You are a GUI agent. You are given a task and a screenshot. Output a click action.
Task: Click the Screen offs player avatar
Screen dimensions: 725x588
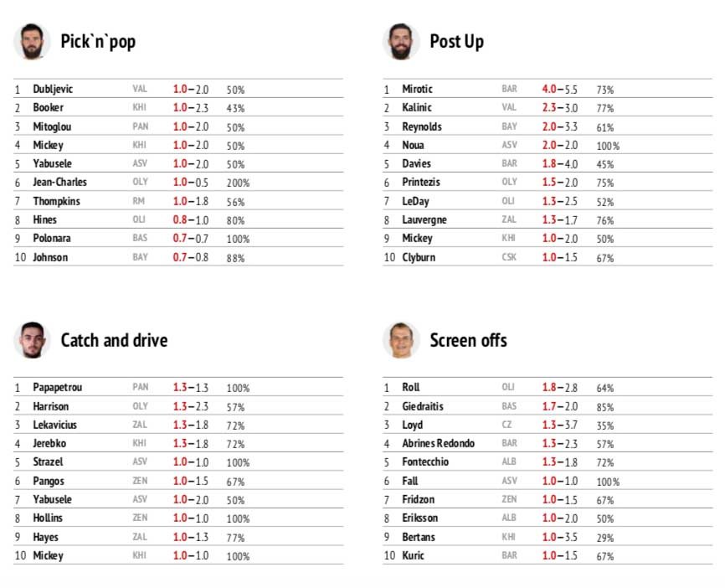click(401, 340)
